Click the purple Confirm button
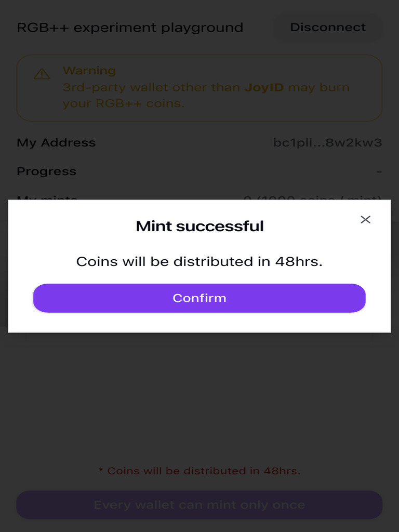 point(199,298)
